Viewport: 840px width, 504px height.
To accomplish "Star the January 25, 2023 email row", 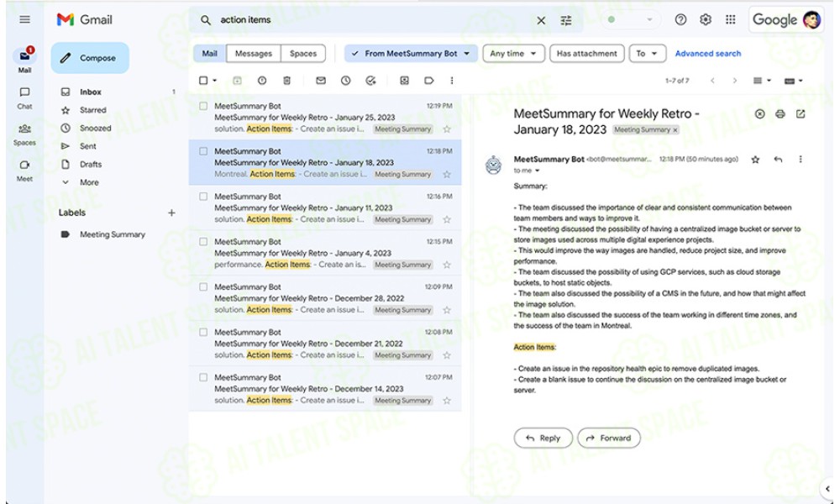I will (x=447, y=129).
